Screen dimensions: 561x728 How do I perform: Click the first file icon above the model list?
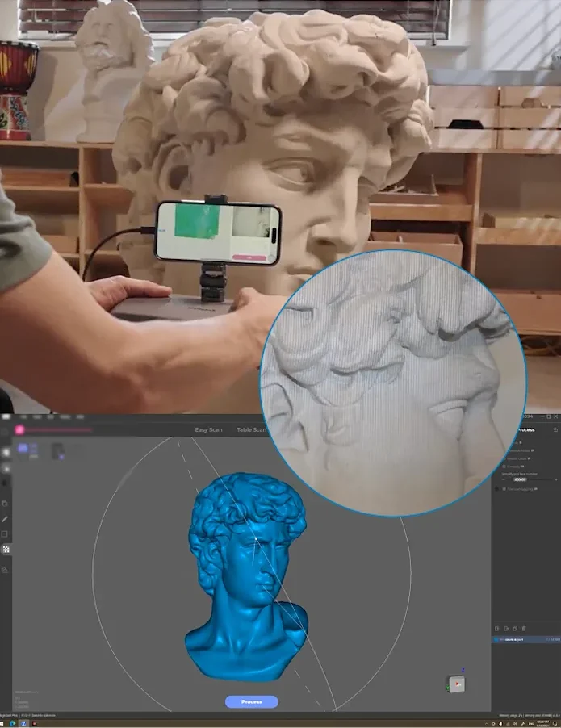[497, 629]
